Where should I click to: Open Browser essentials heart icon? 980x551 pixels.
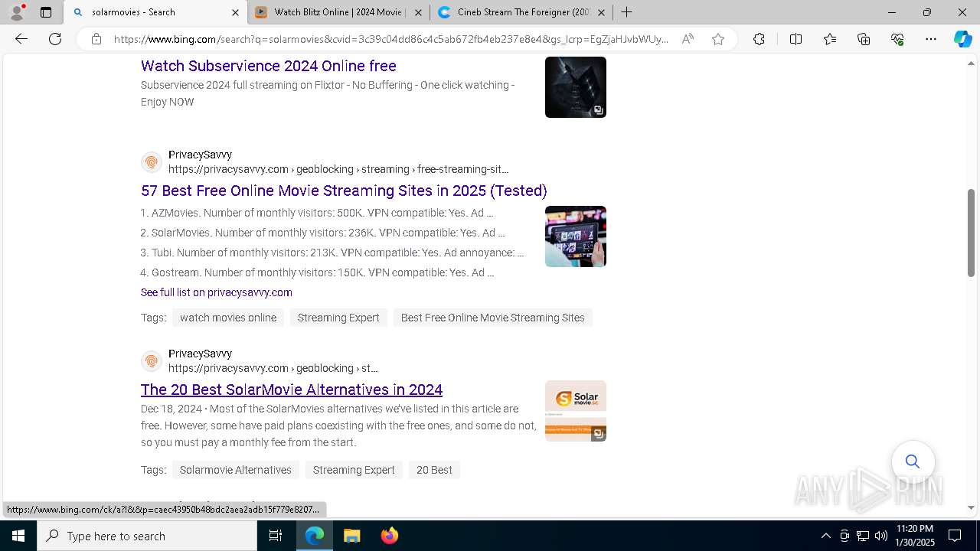pos(897,39)
